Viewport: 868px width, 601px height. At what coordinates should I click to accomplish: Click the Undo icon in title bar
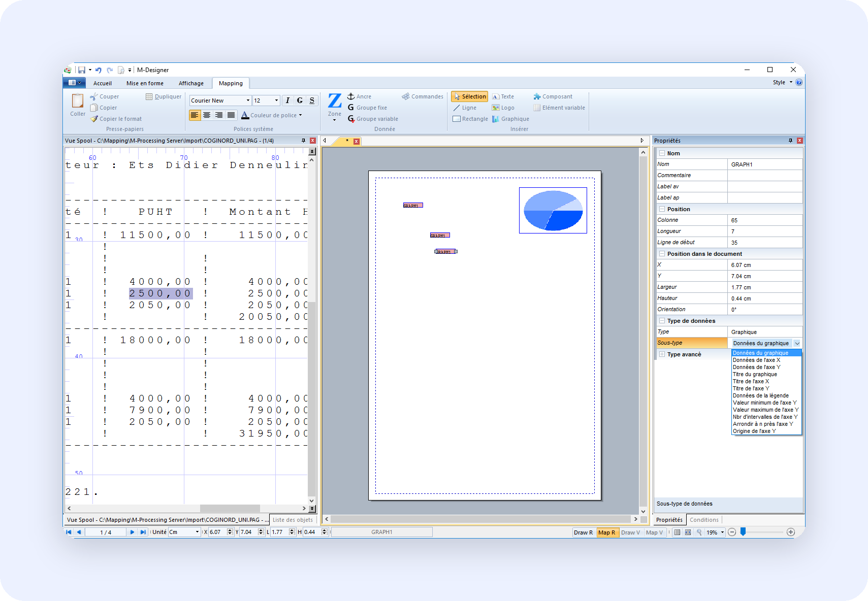99,70
